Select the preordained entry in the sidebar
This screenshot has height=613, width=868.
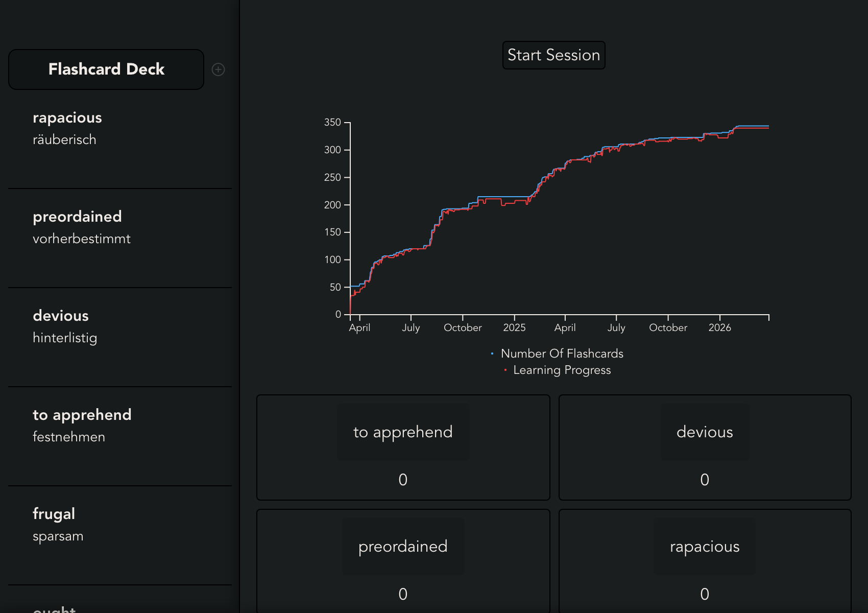tap(77, 217)
